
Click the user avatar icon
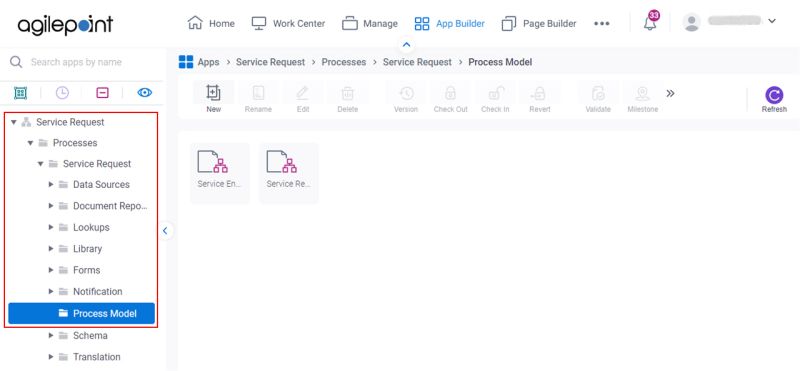point(692,22)
